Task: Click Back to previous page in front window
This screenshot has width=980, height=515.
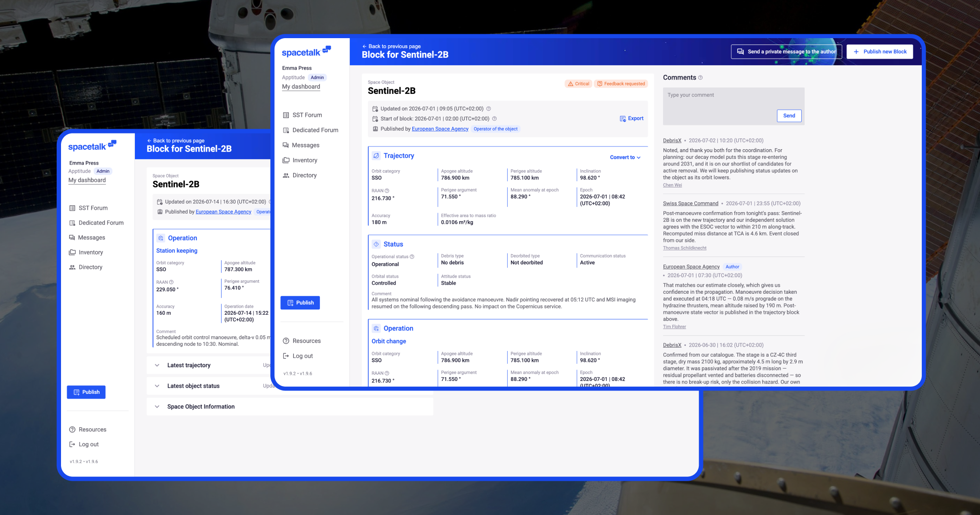Action: [391, 46]
